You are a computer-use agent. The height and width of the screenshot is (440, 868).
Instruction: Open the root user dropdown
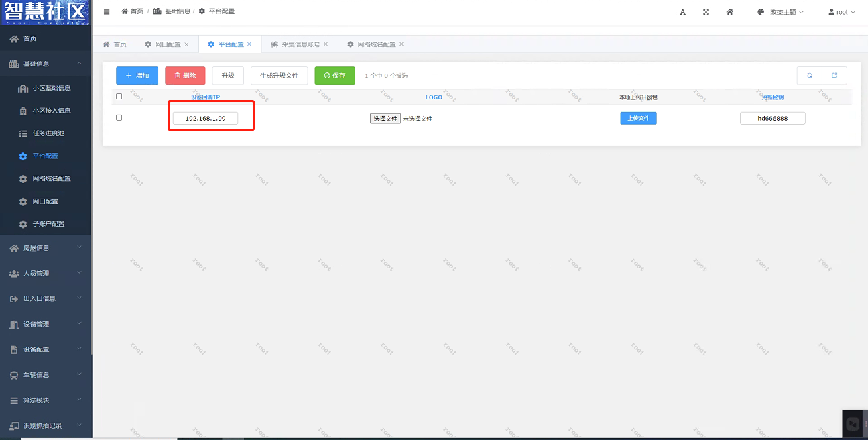tap(842, 12)
